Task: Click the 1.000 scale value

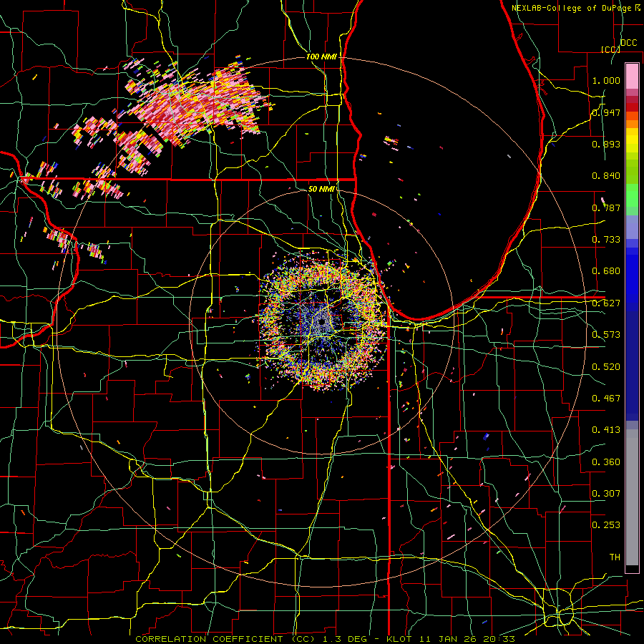Action: [606, 80]
